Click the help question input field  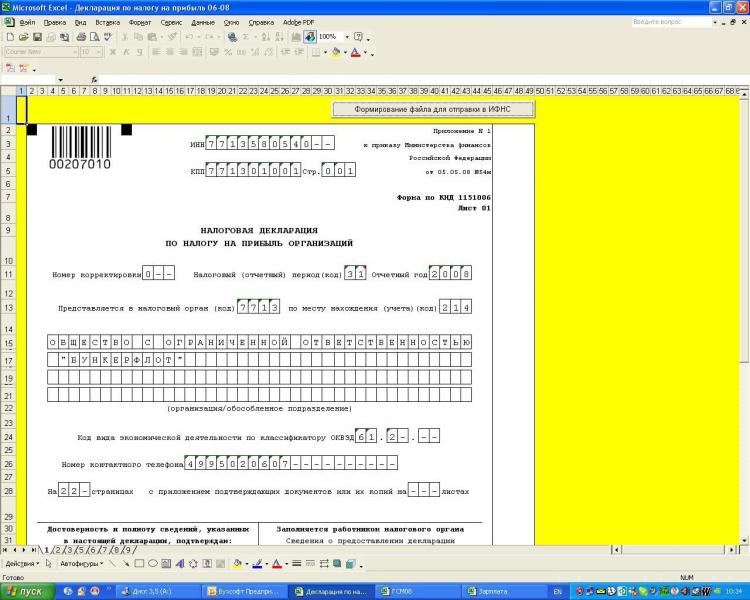[x=671, y=21]
